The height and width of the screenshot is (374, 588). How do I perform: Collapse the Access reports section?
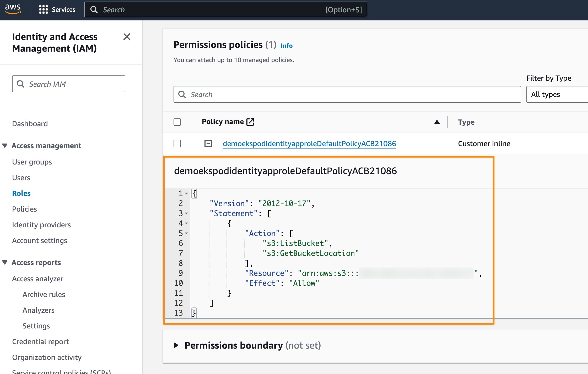click(x=5, y=262)
